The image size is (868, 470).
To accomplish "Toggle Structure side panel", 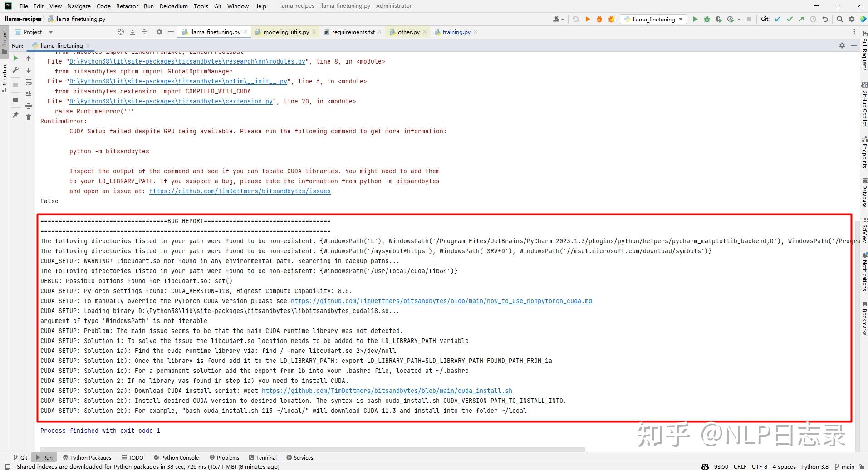I will [x=5, y=78].
